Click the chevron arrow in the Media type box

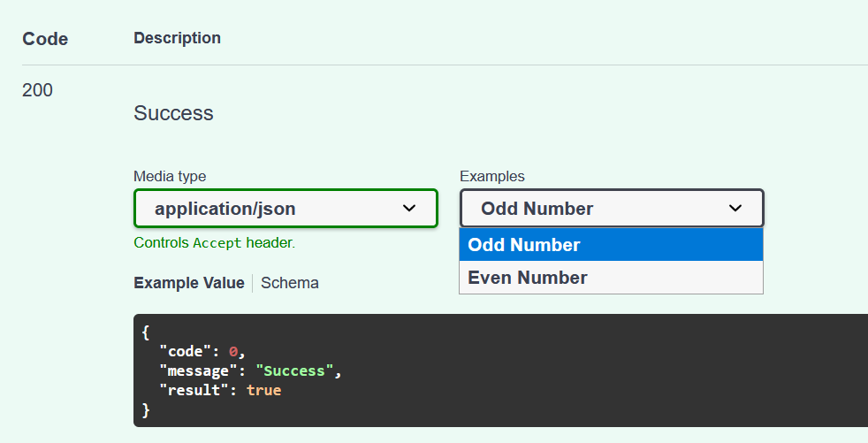pyautogui.click(x=409, y=209)
